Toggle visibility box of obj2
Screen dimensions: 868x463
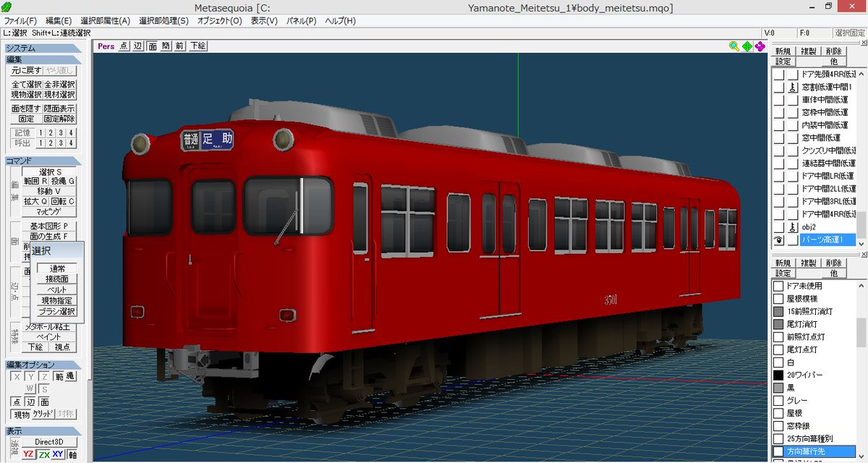tap(778, 227)
